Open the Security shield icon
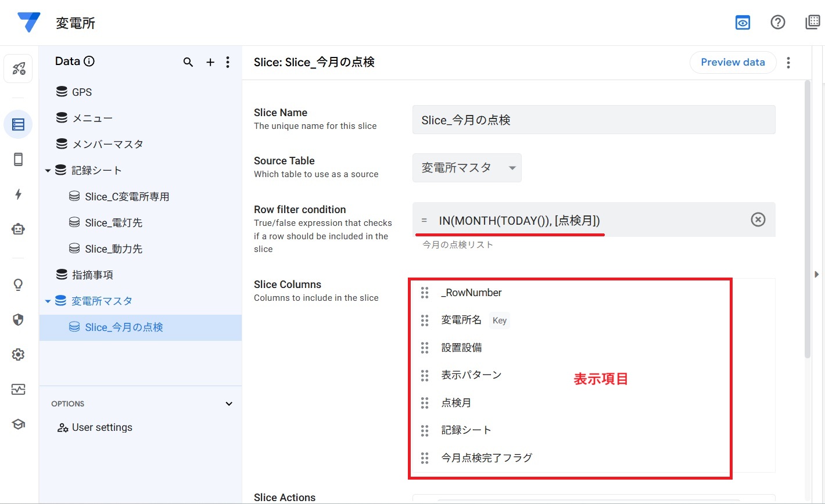 tap(18, 319)
